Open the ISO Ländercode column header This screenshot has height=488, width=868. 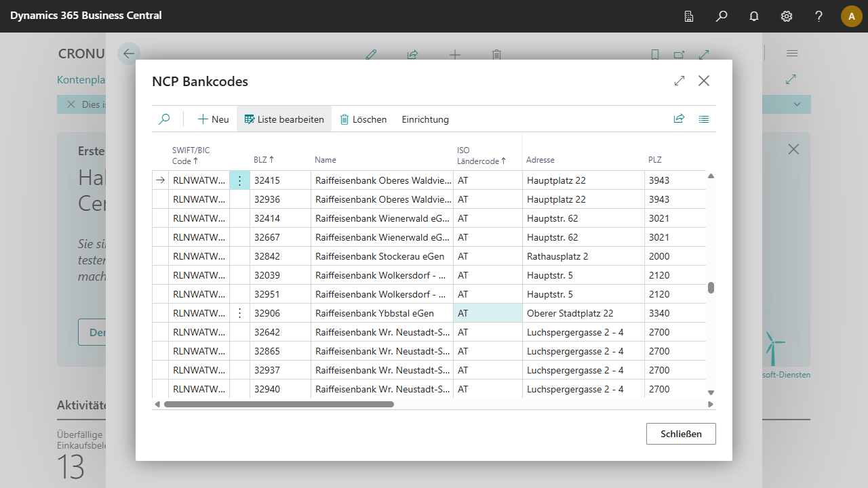pos(482,156)
